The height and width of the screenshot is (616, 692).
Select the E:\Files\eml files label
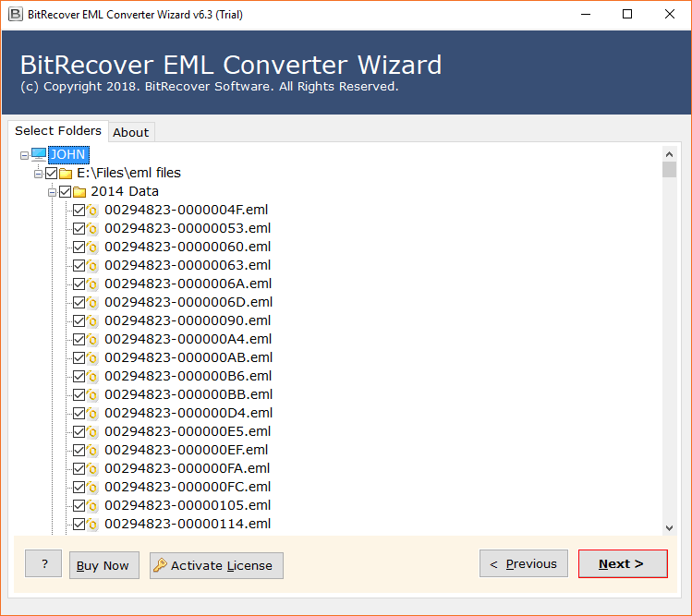[x=128, y=173]
